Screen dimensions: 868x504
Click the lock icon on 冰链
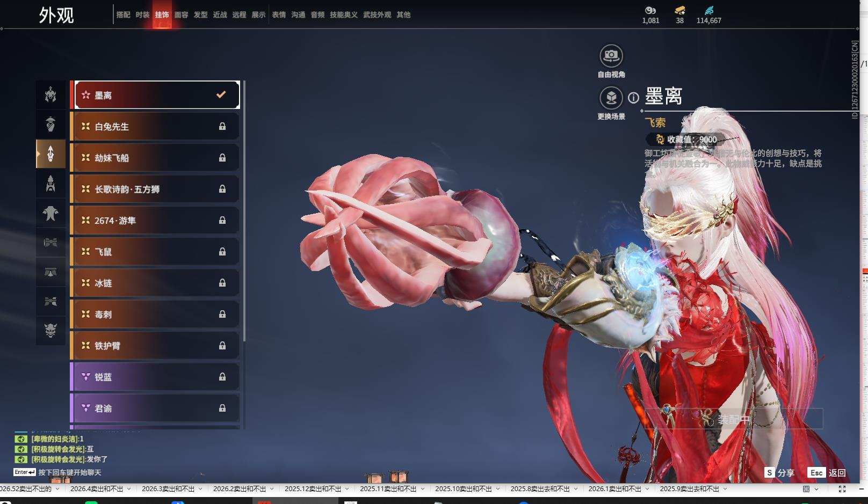click(x=222, y=283)
